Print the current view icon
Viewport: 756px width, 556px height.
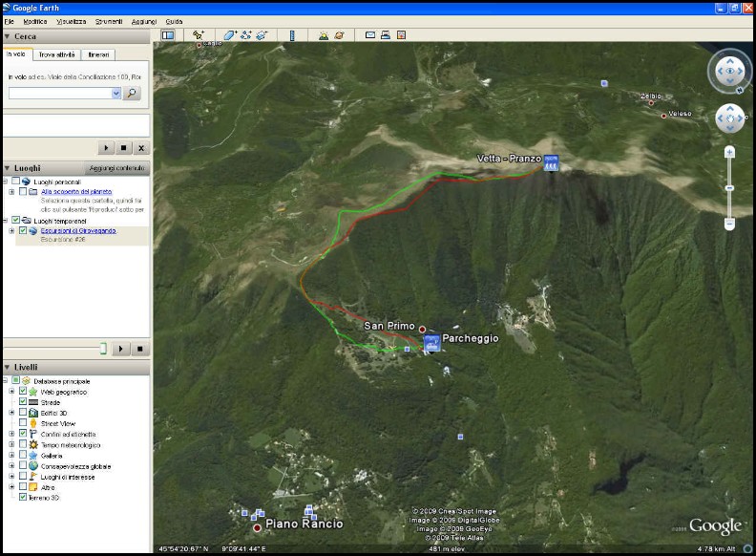pyautogui.click(x=386, y=34)
